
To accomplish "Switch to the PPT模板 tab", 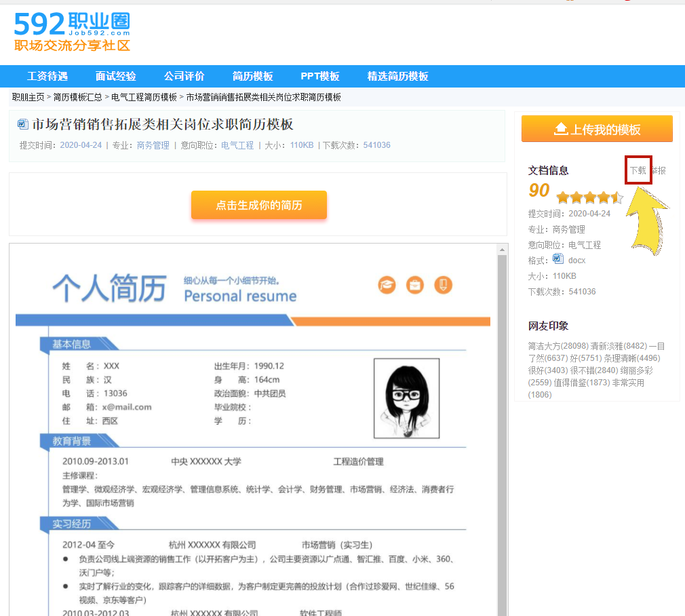I will 319,76.
